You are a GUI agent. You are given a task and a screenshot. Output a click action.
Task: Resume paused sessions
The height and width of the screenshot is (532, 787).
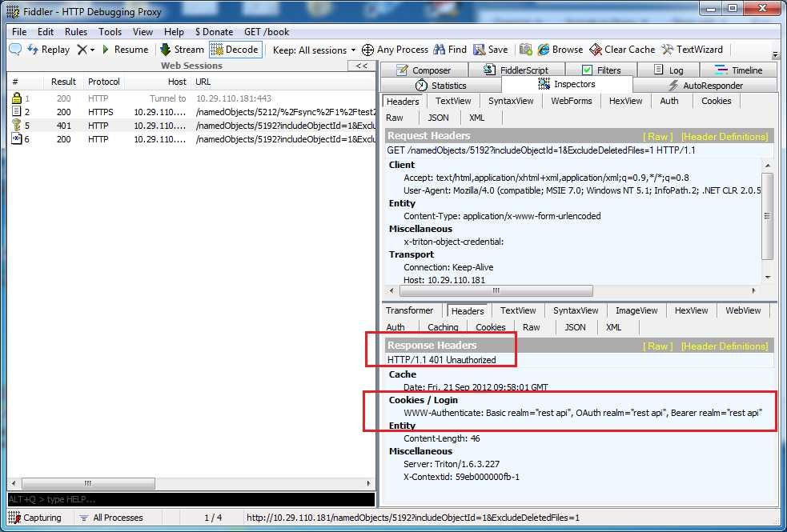click(x=125, y=49)
